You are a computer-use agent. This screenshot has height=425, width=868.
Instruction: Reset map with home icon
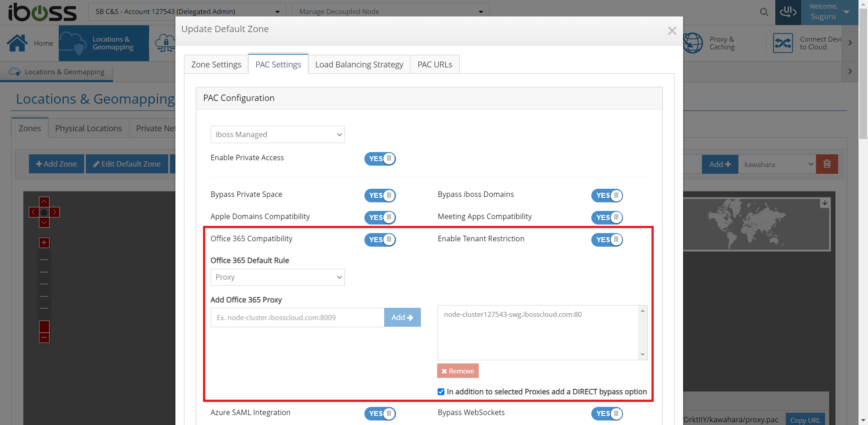click(x=44, y=212)
